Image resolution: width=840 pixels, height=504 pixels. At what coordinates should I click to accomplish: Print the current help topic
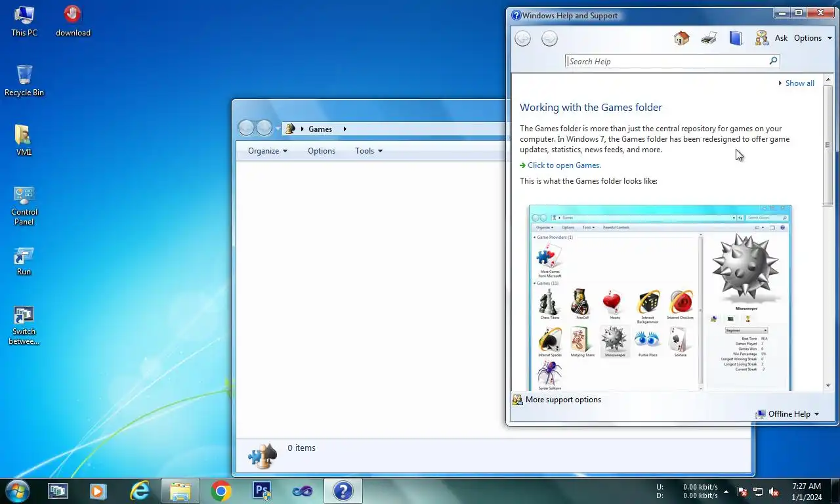[708, 38]
